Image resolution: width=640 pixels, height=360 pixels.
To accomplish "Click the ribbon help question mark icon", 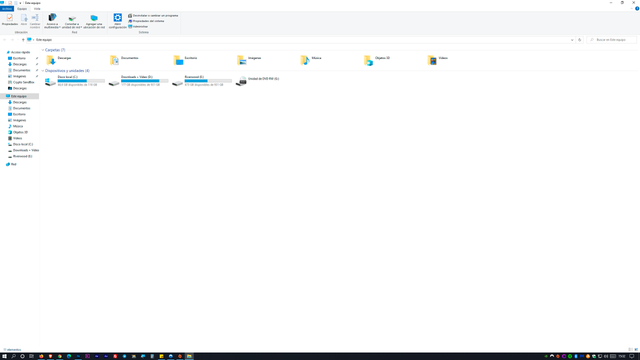I will (637, 9).
